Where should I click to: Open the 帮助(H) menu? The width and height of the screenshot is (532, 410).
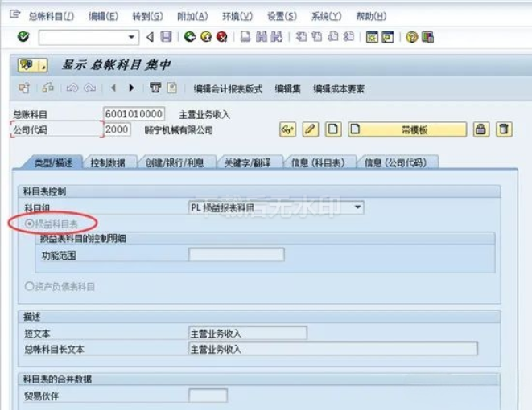tap(371, 16)
